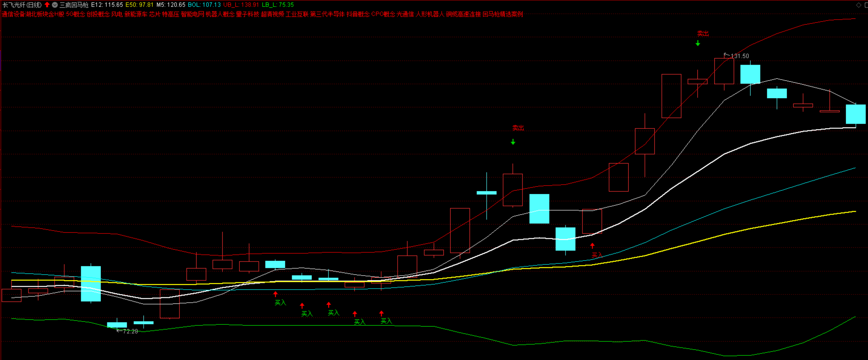This screenshot has height=360, width=868.
Task: Click the E50: 97.81 yellow indicator value
Action: (139, 5)
